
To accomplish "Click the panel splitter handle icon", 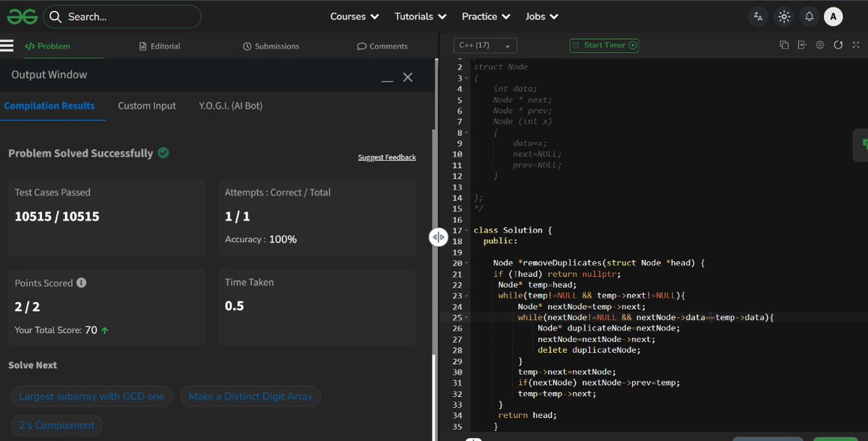I will tap(438, 237).
